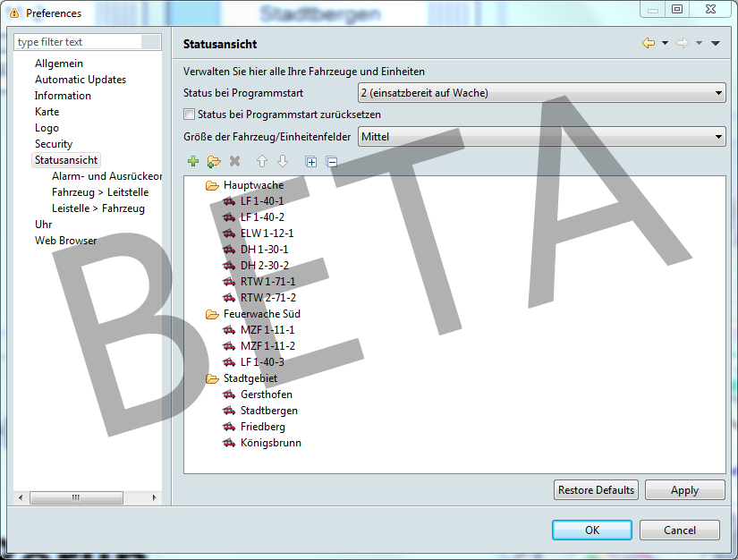Select 'Karte' in the preferences list
The width and height of the screenshot is (738, 560).
coord(47,112)
